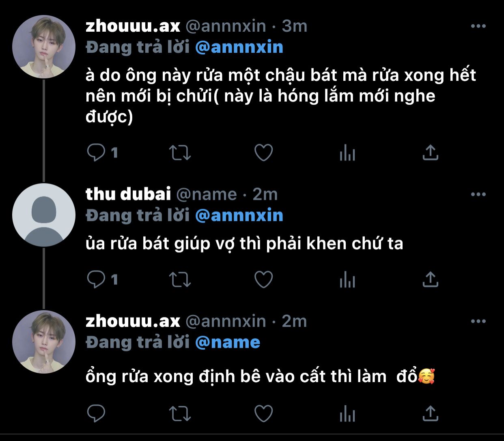Like the last tweet with smiling emoji

tap(263, 414)
